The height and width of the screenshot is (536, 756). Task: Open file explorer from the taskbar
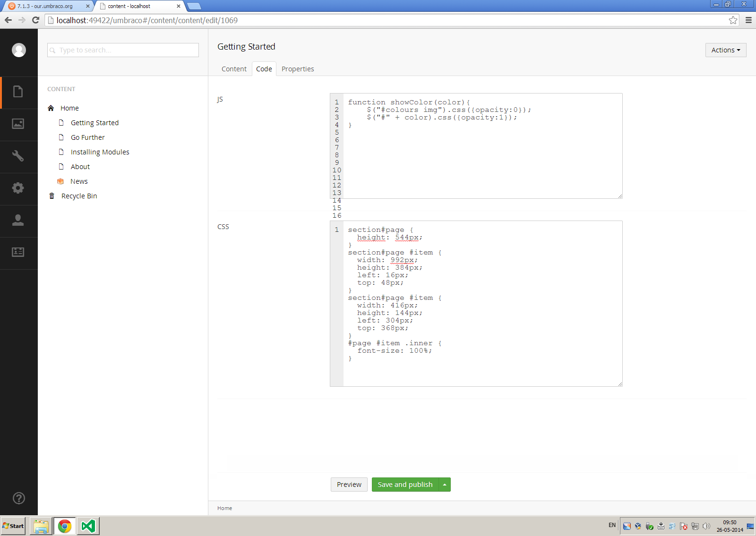(41, 526)
